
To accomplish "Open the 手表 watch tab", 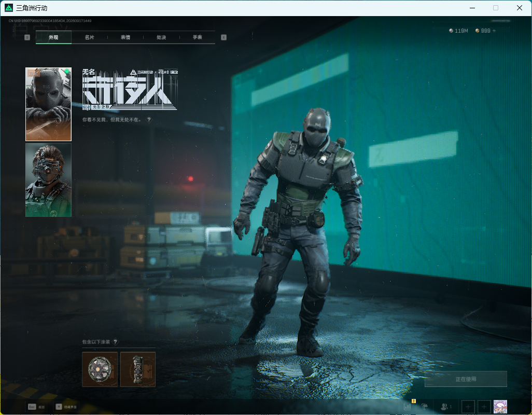I will [x=197, y=37].
